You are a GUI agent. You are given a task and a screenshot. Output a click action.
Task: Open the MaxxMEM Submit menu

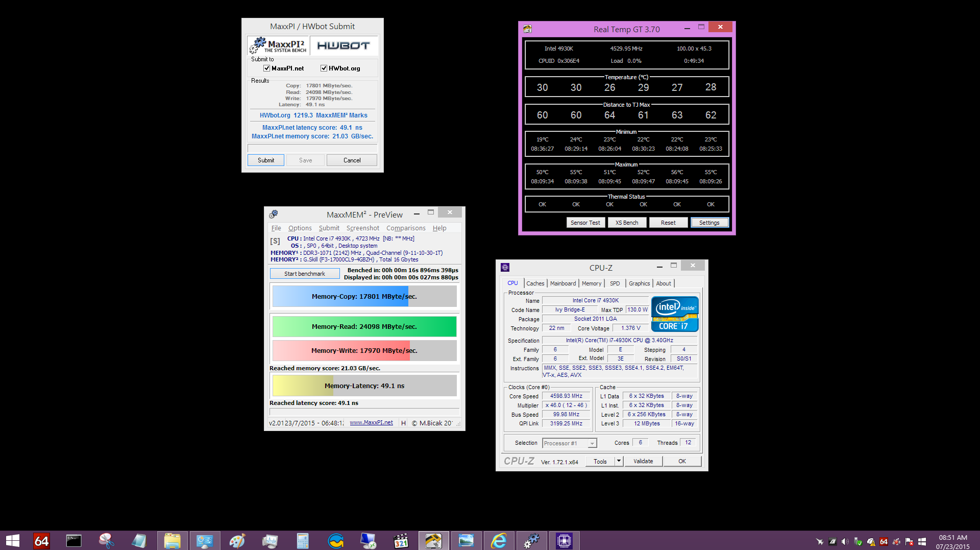point(329,228)
